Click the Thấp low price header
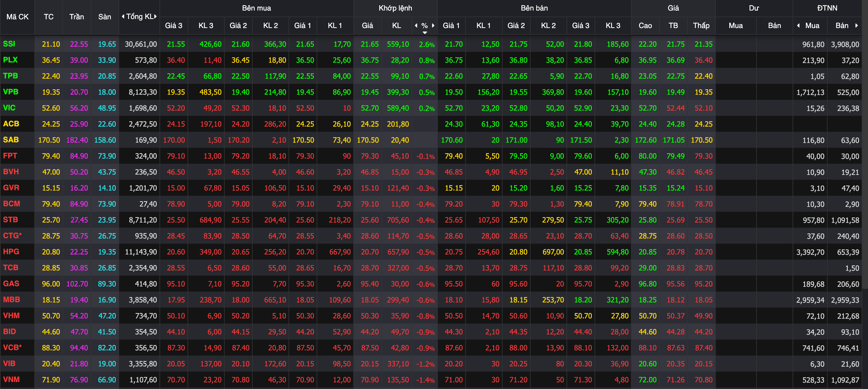Screen dimensions: 868x389 [701, 26]
